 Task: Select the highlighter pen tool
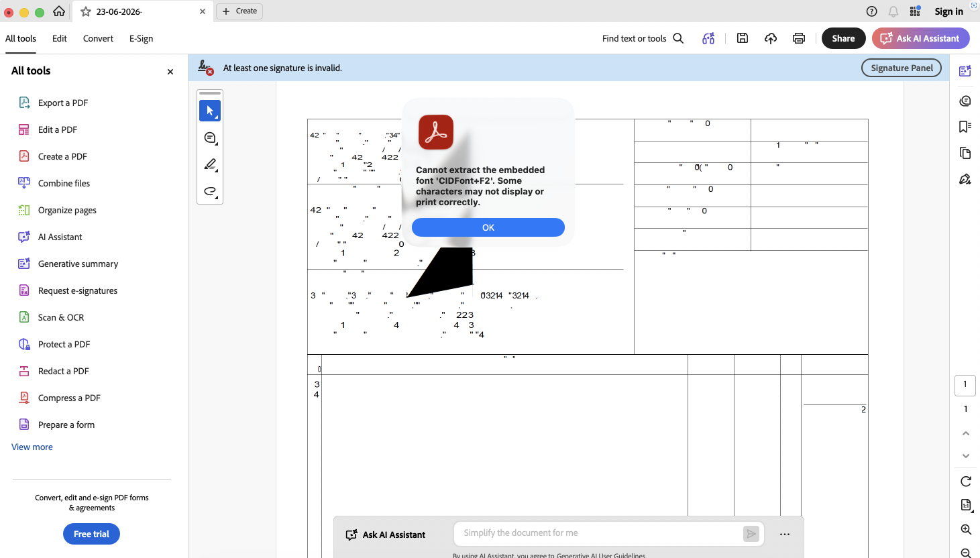[x=210, y=164]
